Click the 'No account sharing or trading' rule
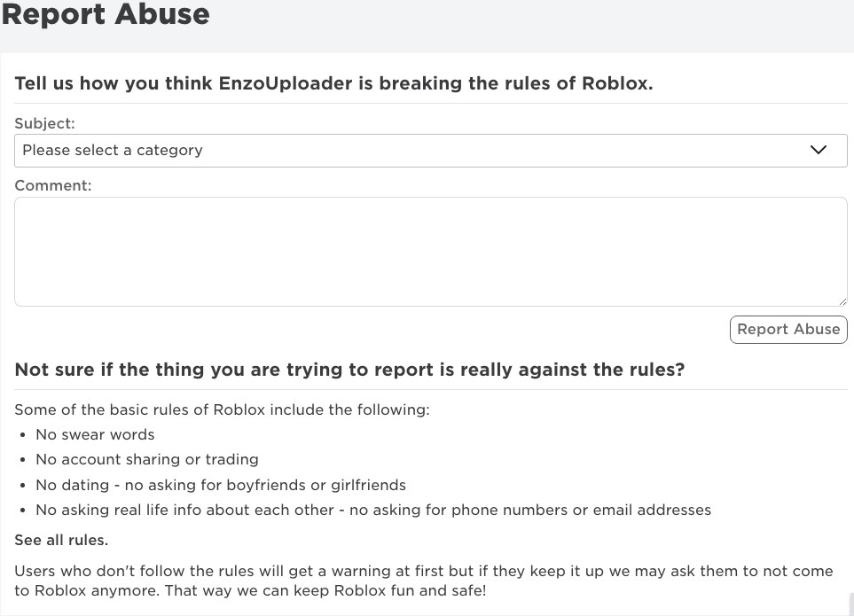Viewport: 854px width, 616px height. [147, 459]
